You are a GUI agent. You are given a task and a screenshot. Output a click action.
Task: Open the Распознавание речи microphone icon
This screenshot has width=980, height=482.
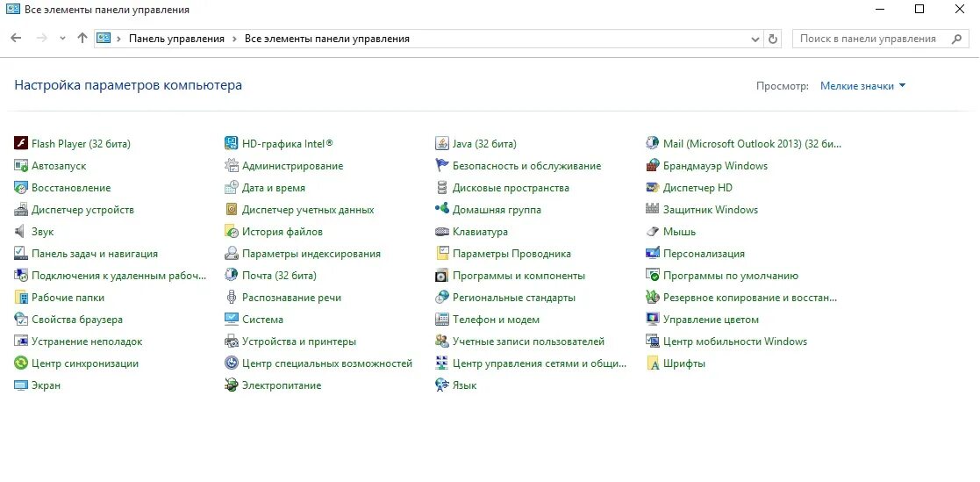coord(232,298)
